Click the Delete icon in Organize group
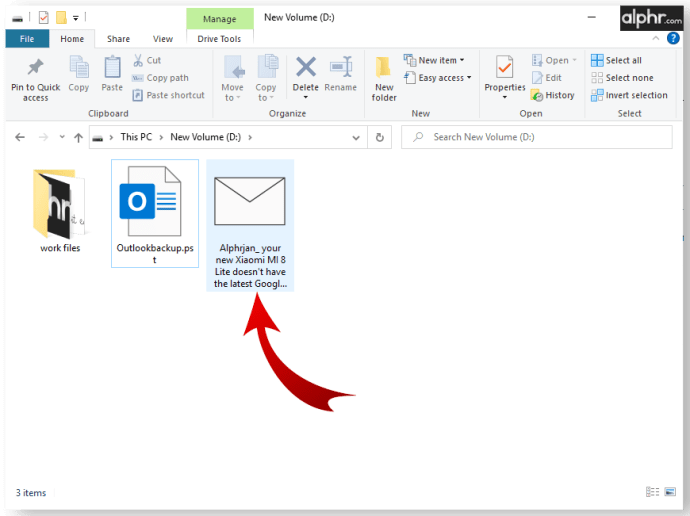The height and width of the screenshot is (516, 690). pos(306,67)
